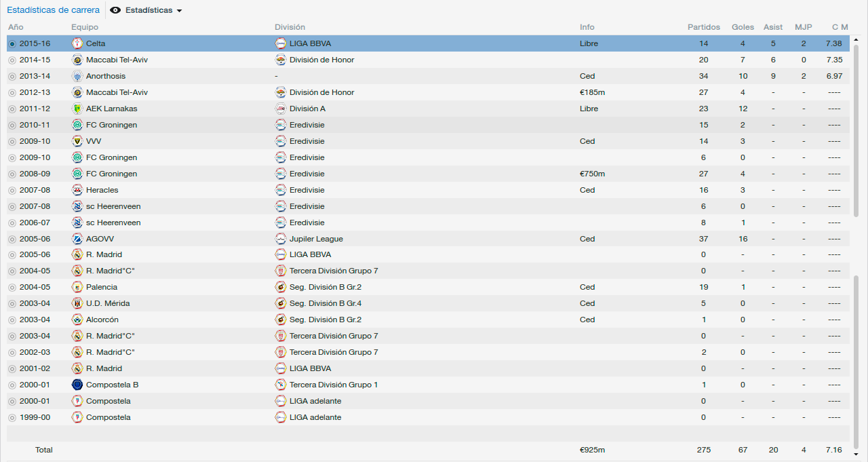
Task: Select the 2014-15 Maccabi Tel-Aviv radio button
Action: 12,60
